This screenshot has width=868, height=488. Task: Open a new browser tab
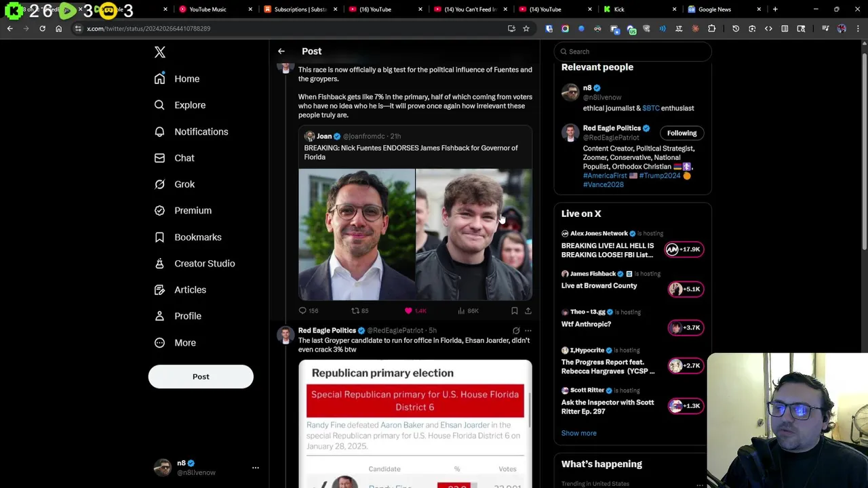coord(775,9)
